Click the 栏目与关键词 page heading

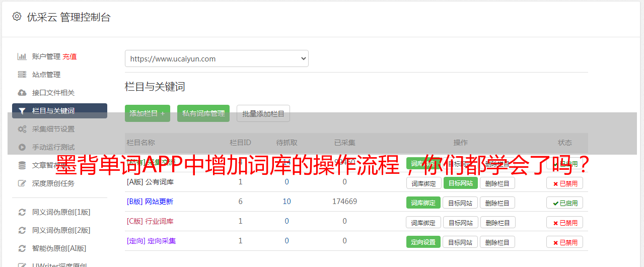point(155,87)
